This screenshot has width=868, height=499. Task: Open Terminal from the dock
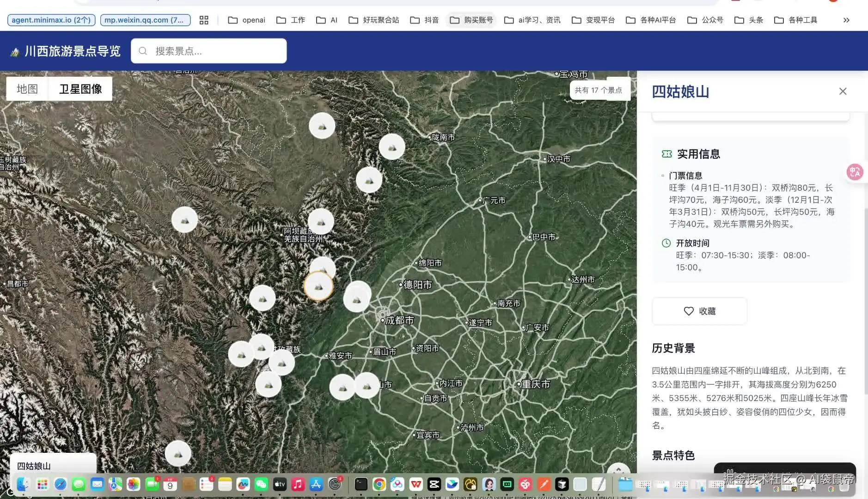pyautogui.click(x=361, y=484)
